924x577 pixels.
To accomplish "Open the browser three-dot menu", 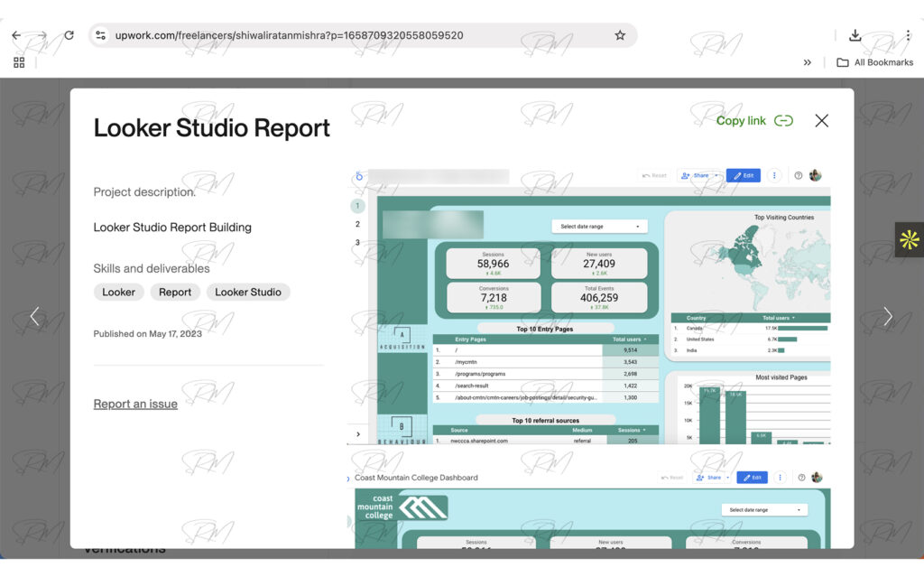I will point(908,35).
